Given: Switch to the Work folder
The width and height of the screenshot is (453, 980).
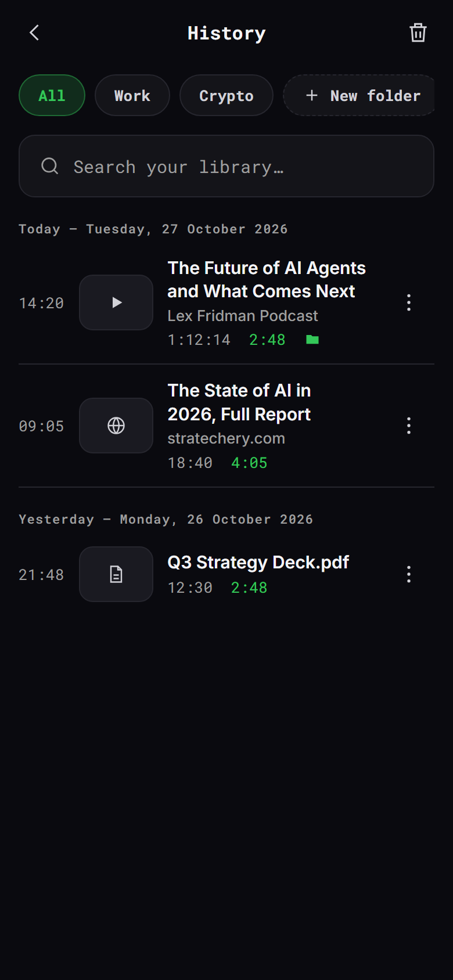Looking at the screenshot, I should click(132, 95).
